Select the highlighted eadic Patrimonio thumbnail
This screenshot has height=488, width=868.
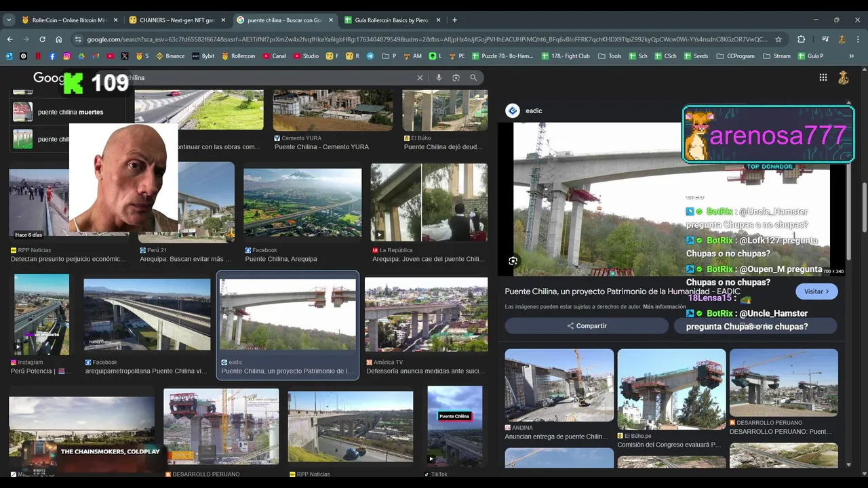pyautogui.click(x=288, y=314)
